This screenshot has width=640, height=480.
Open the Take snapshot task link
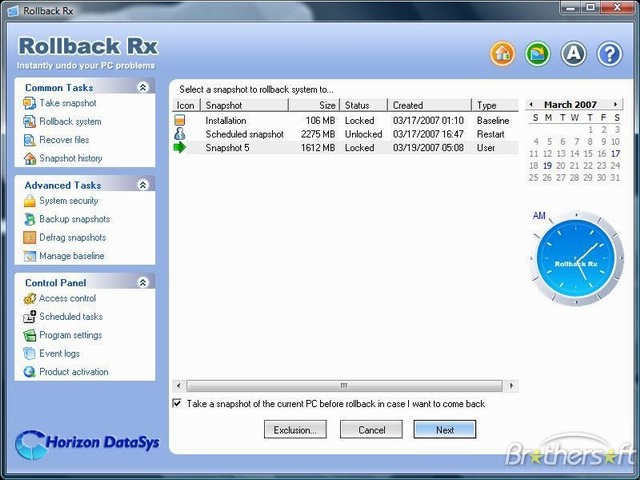pos(68,103)
